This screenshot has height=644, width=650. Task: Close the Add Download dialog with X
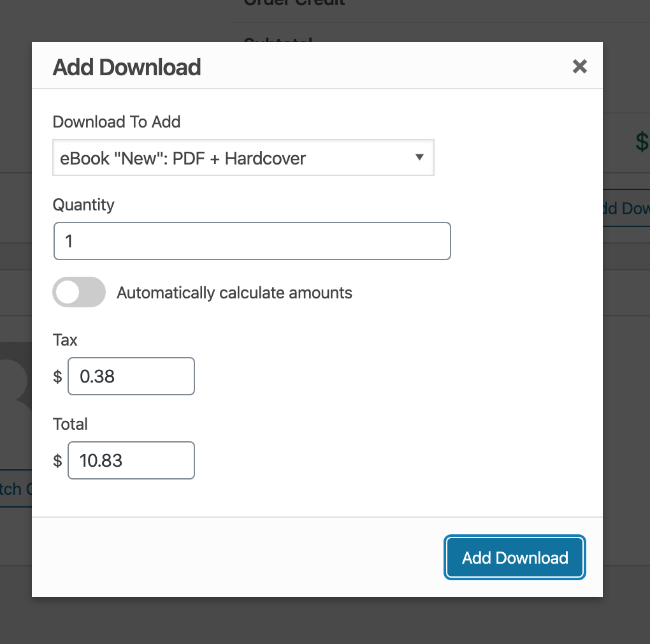click(x=579, y=66)
